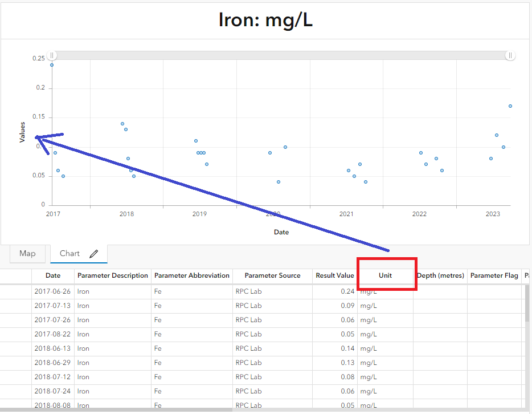The image size is (532, 414).
Task: Click the Values axis label
Action: point(22,132)
